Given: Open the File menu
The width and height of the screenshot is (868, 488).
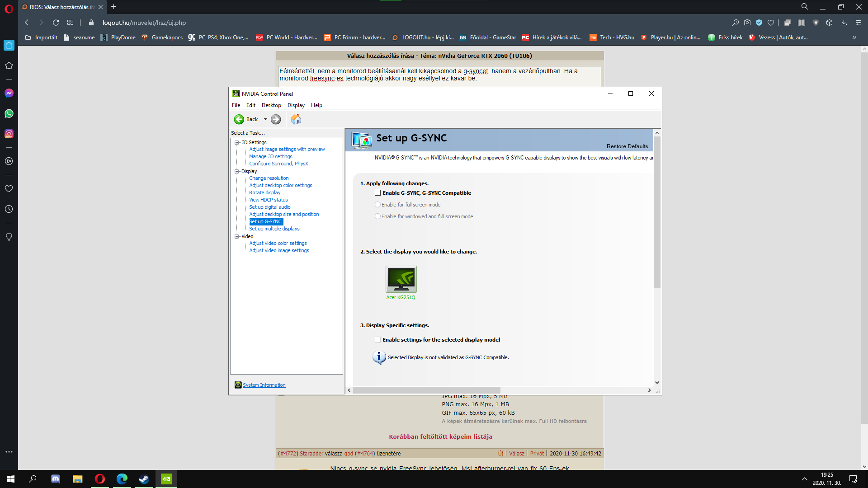Looking at the screenshot, I should 236,105.
